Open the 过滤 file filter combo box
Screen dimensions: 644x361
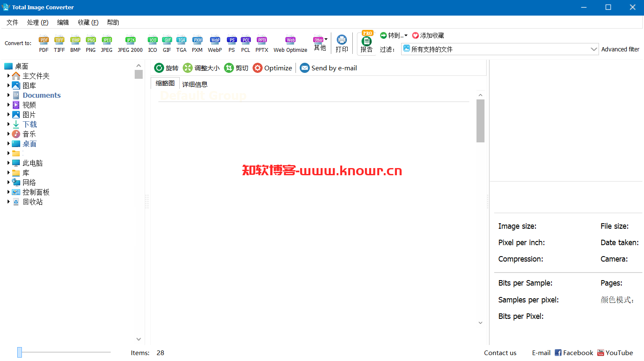[x=500, y=49]
